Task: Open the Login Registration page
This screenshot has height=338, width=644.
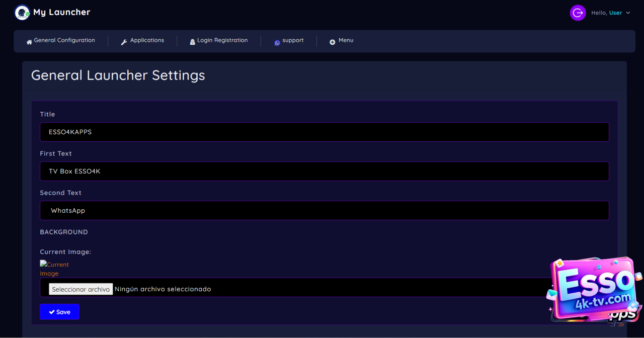Action: (x=222, y=40)
